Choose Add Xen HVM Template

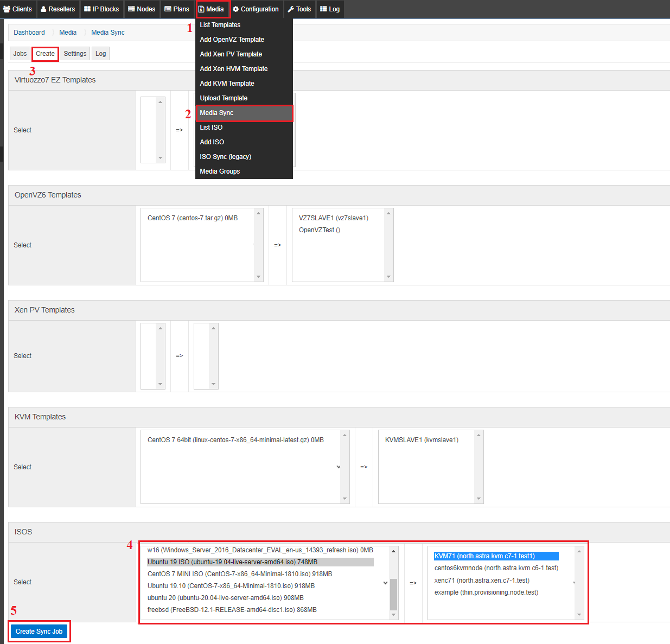click(x=244, y=69)
